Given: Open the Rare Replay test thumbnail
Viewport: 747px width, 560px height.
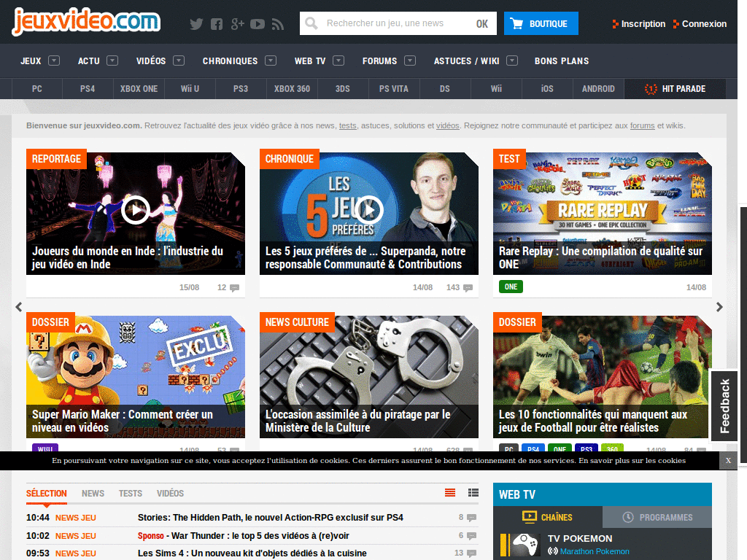Looking at the screenshot, I should pos(602,214).
